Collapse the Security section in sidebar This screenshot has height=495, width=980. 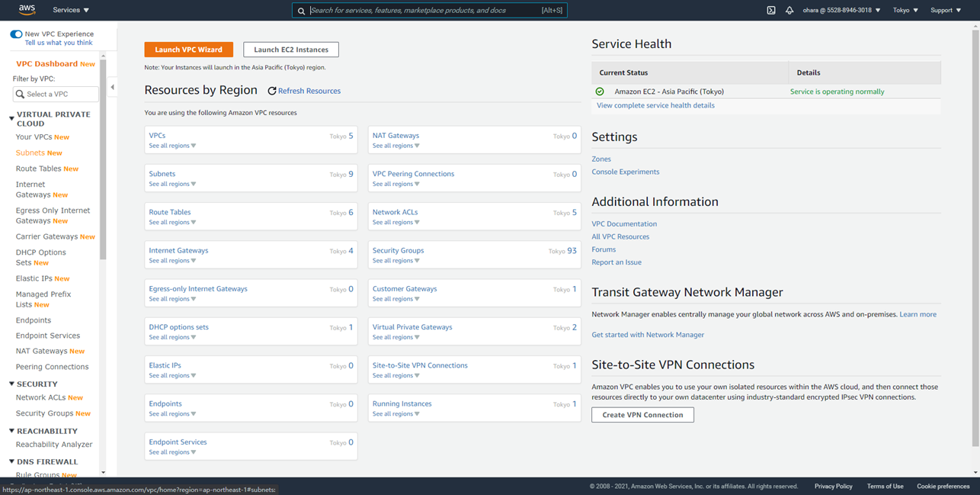coord(11,384)
